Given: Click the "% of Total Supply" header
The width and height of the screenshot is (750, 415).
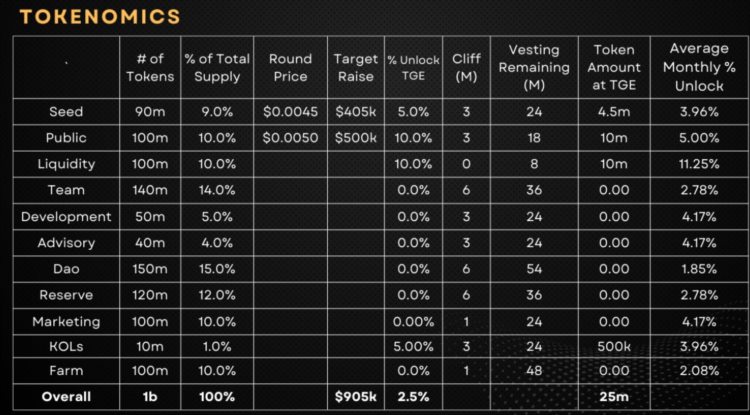Looking at the screenshot, I should [216, 67].
